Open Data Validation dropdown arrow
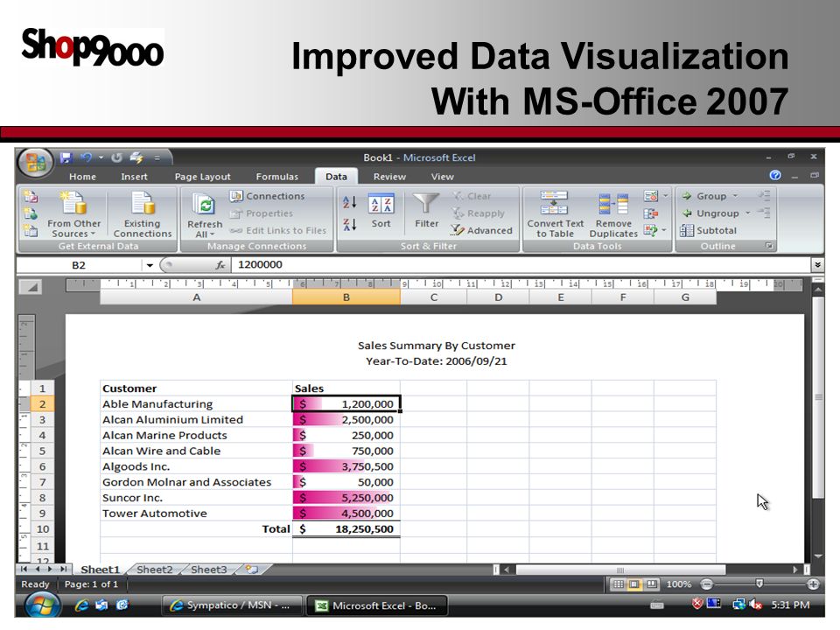The width and height of the screenshot is (840, 630). tap(666, 195)
